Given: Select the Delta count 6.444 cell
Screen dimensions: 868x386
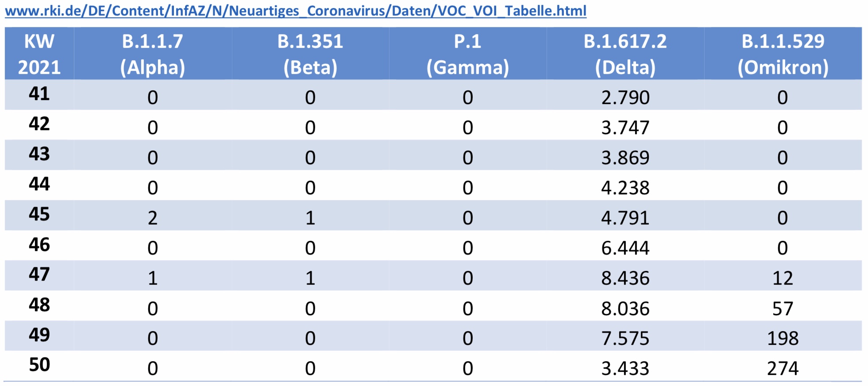Looking at the screenshot, I should (x=625, y=248).
